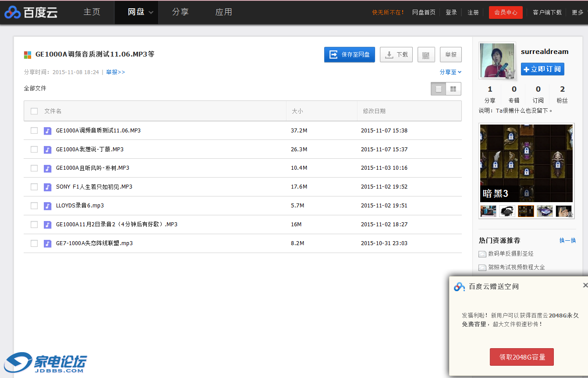Click the QR code icon button
The height and width of the screenshot is (378, 588).
click(426, 55)
